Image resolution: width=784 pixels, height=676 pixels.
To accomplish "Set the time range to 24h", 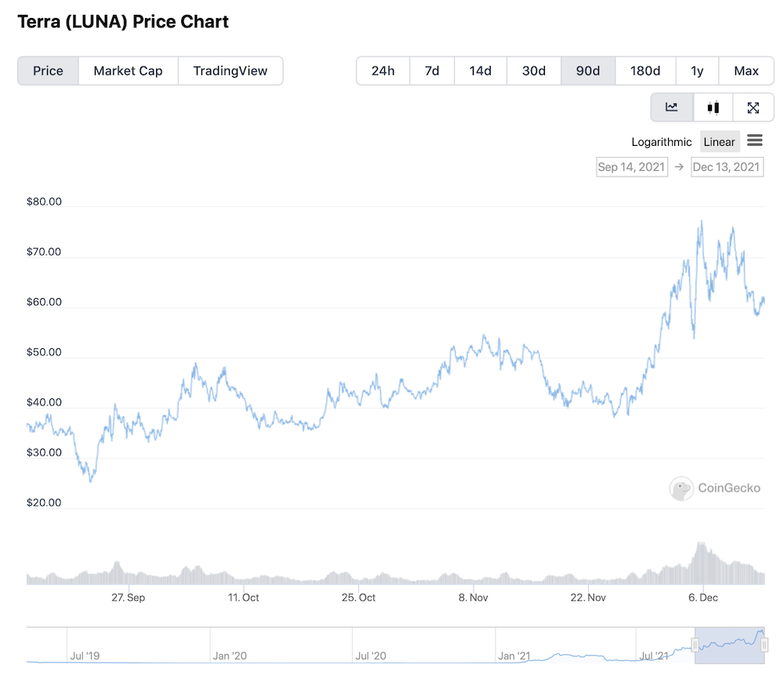I will coord(383,71).
